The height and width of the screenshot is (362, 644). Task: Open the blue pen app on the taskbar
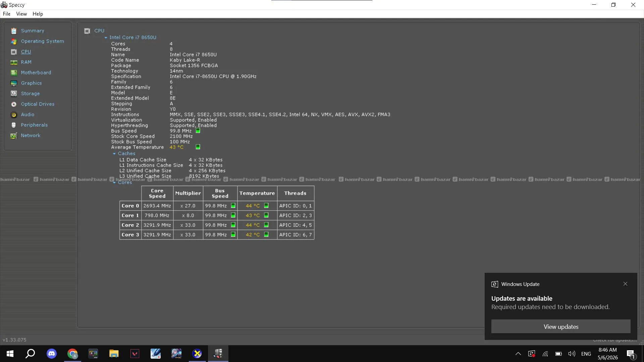(x=156, y=354)
